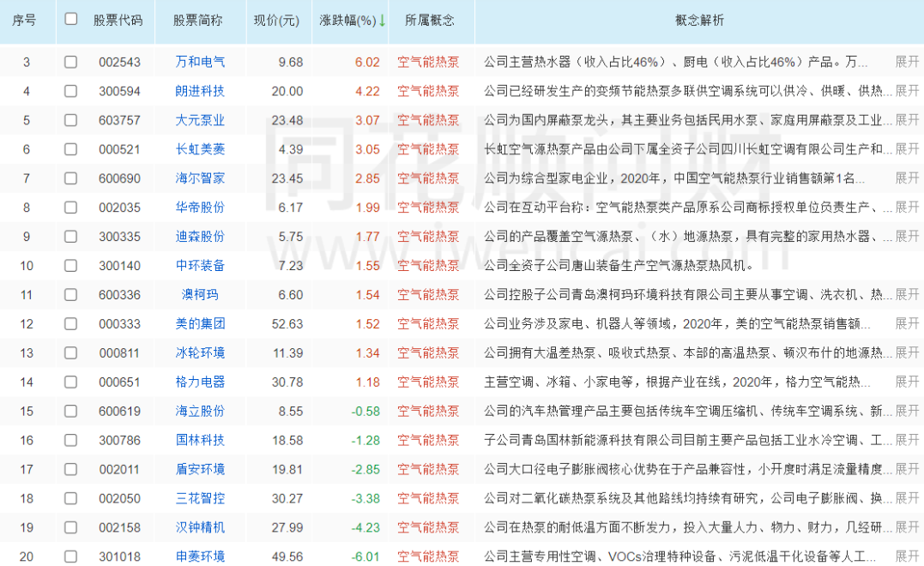Image resolution: width=924 pixels, height=566 pixels.
Task: Open 空气能热泵 concept in 汉钟精机 row
Action: 428,527
